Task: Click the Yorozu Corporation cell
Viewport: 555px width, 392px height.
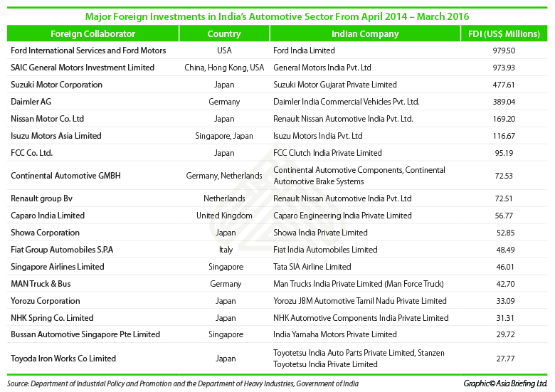Action: click(46, 301)
